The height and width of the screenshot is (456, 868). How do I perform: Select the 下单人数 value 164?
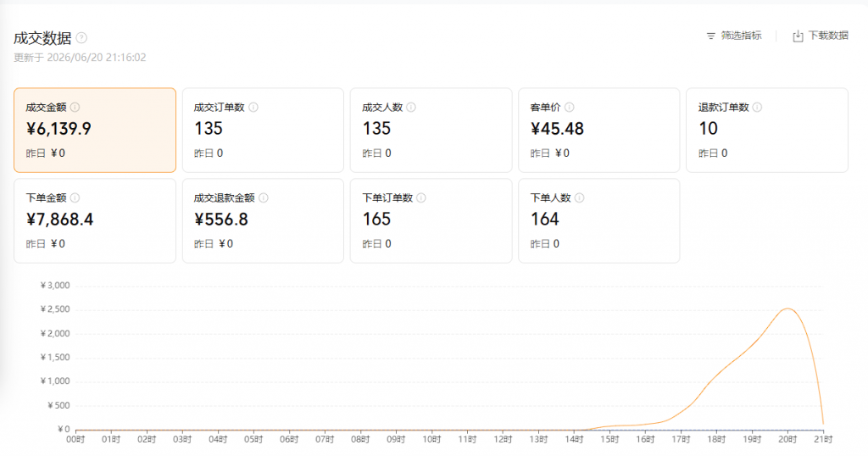545,220
